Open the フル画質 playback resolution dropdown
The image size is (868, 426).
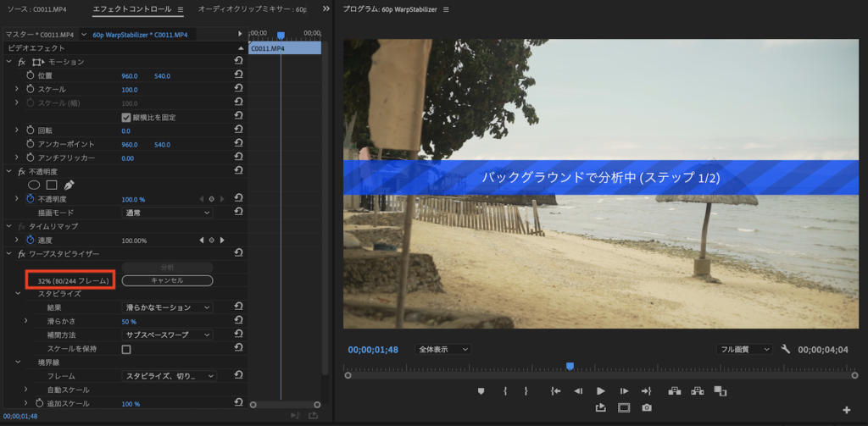pos(743,349)
